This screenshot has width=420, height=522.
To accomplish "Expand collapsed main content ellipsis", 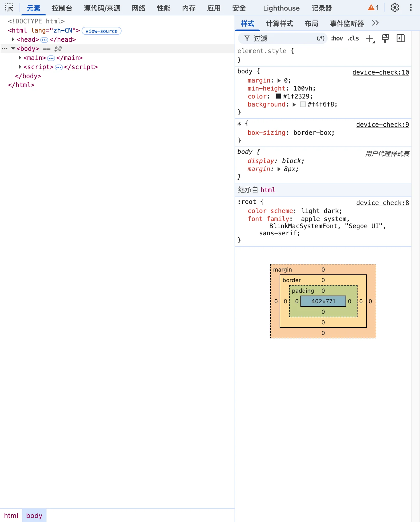I will point(51,58).
